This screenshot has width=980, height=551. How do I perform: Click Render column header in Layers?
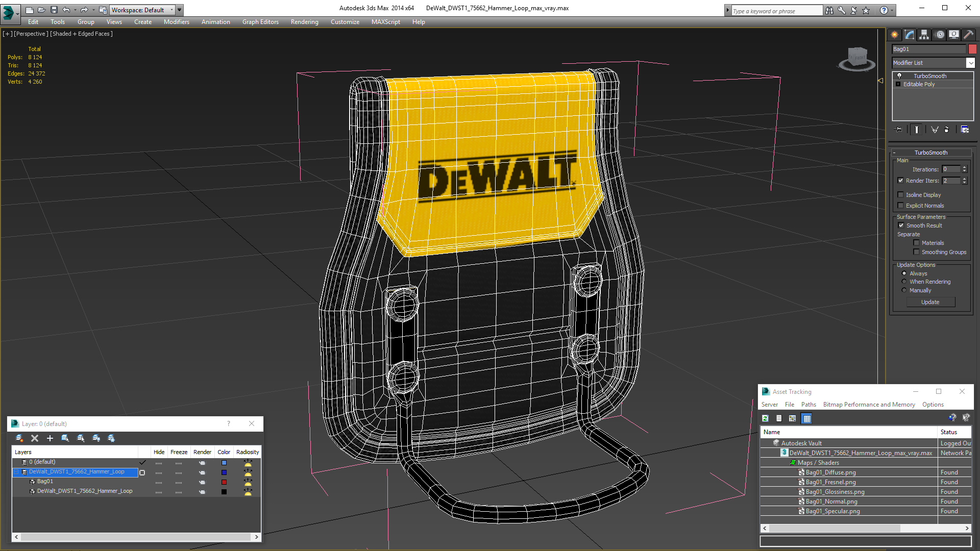202,452
